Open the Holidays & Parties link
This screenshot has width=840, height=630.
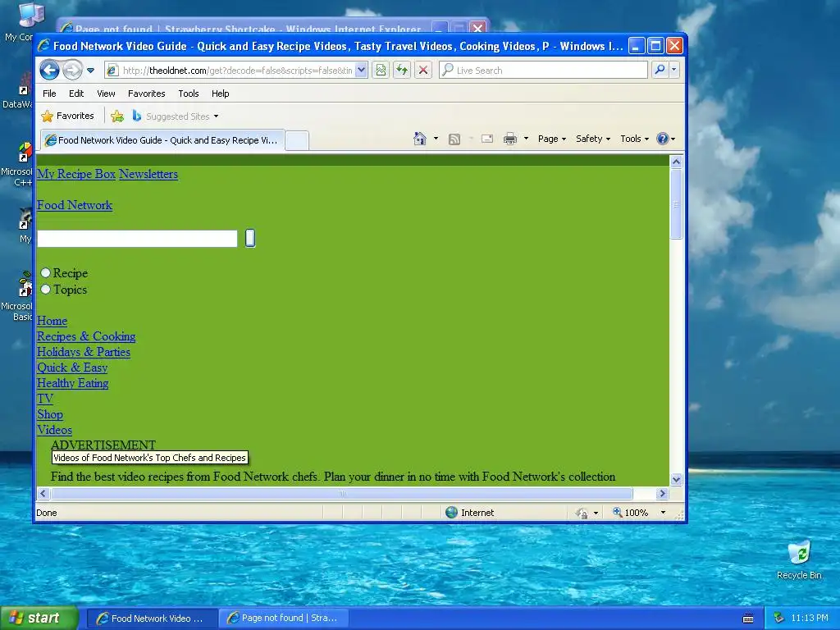[x=84, y=352]
